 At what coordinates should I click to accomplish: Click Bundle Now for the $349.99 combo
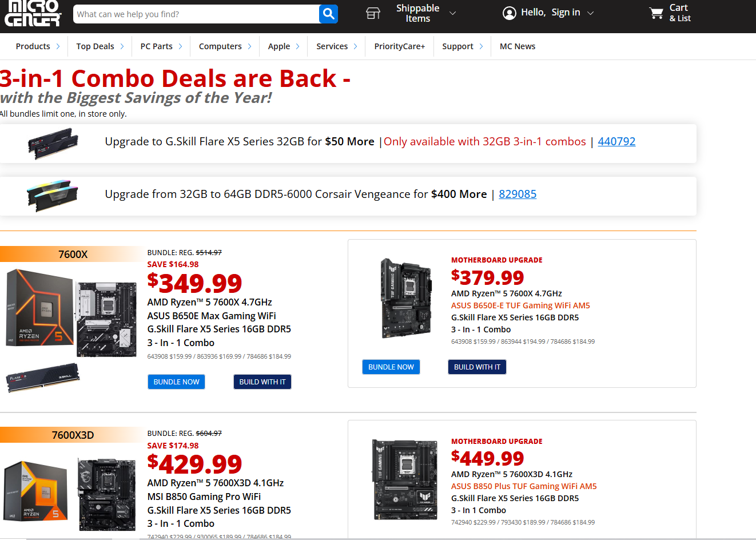tap(176, 382)
